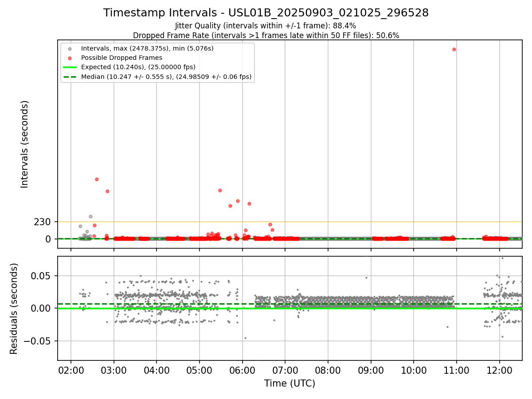532x399 pixels.
Task: Click the 230 tick label on intervals axis
Action: click(43, 222)
